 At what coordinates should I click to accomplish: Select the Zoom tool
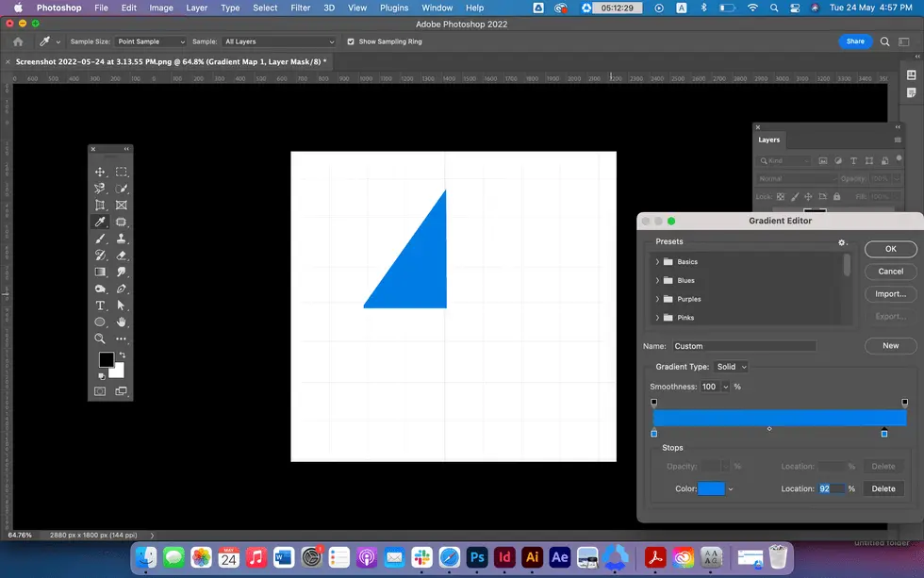[99, 338]
